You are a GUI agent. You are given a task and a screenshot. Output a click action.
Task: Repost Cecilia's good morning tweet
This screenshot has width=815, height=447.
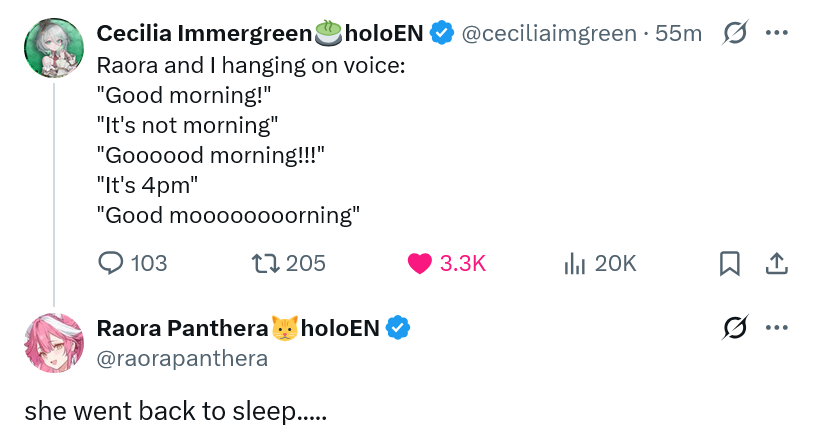(x=268, y=263)
